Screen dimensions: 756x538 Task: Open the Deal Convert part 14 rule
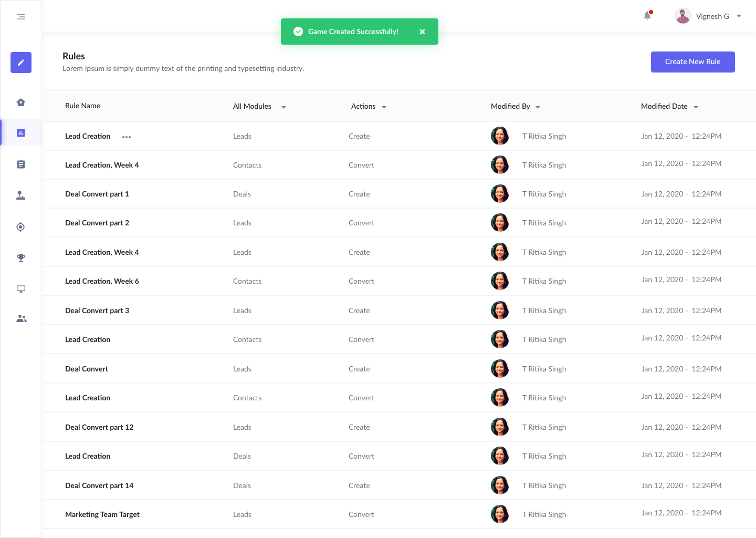coord(99,485)
